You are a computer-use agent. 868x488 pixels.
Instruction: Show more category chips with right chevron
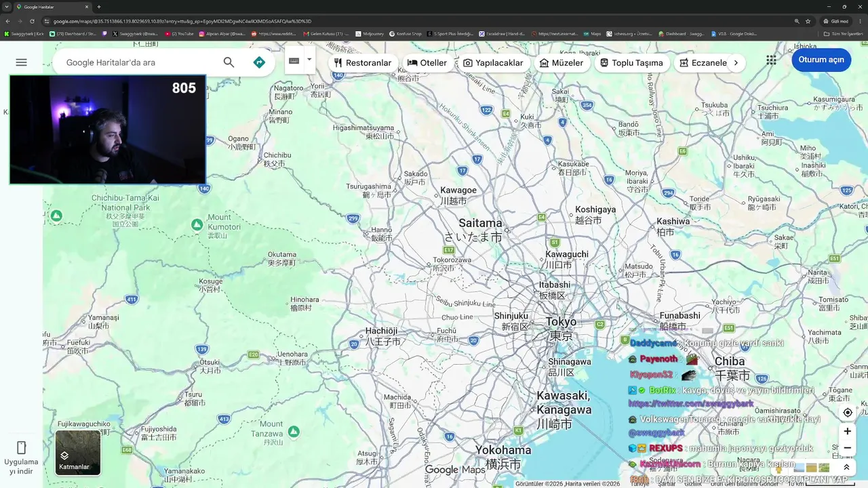click(736, 62)
